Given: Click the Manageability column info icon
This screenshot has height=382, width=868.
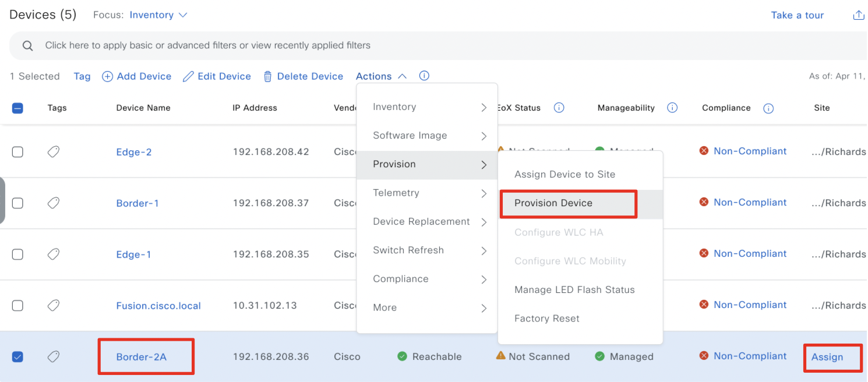Looking at the screenshot, I should click(672, 108).
